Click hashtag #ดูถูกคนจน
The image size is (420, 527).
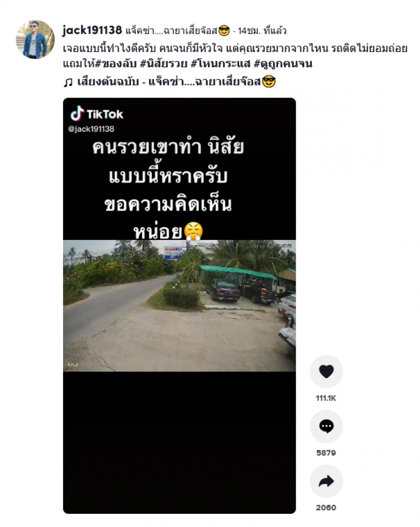(283, 64)
